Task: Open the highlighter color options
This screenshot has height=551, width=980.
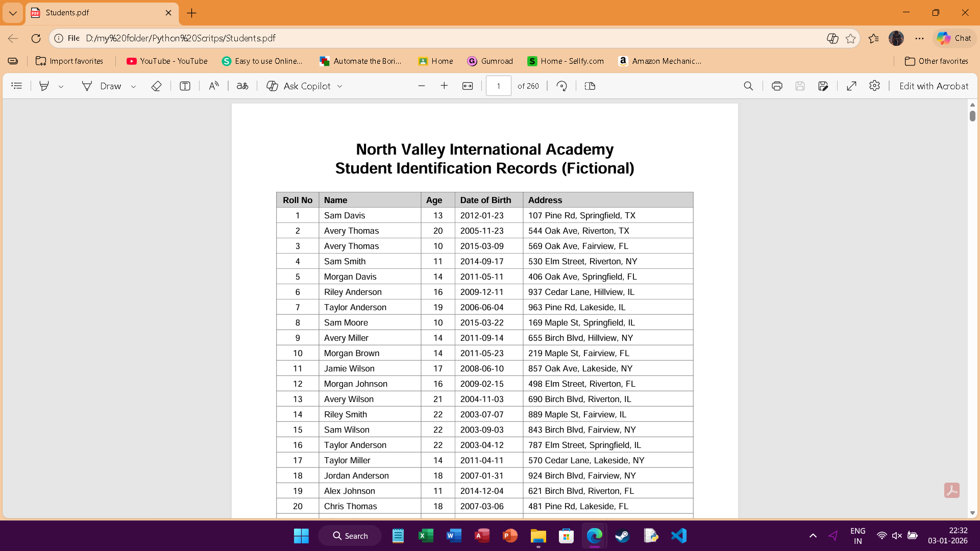Action: [61, 86]
